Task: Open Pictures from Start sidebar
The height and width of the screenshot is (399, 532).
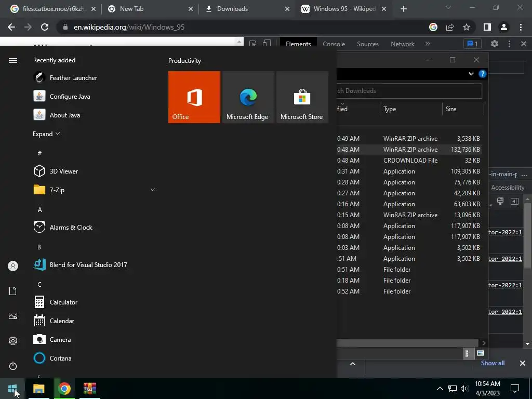Action: (13, 316)
